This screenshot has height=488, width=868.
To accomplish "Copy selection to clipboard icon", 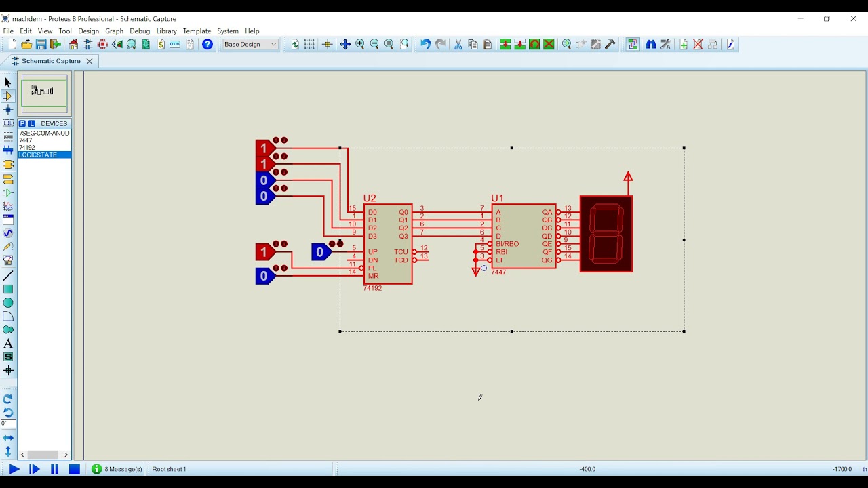I will (x=473, y=45).
